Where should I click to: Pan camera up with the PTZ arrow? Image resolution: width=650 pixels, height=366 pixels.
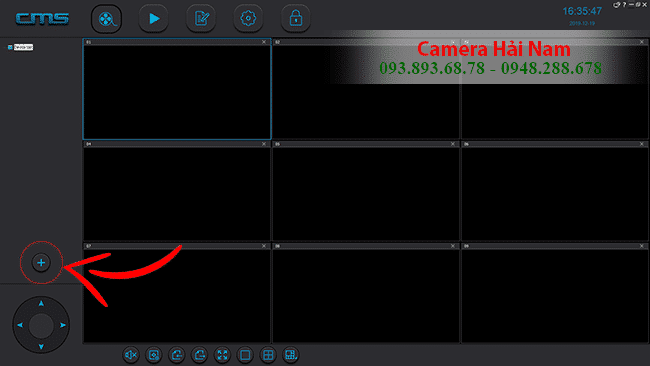tap(41, 303)
